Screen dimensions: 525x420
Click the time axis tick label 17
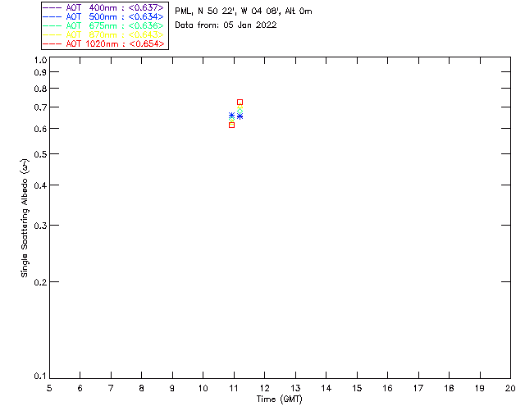point(418,388)
